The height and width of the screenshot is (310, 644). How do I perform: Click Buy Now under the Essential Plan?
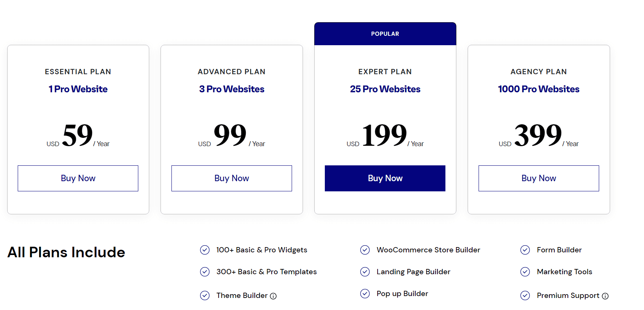click(x=78, y=178)
